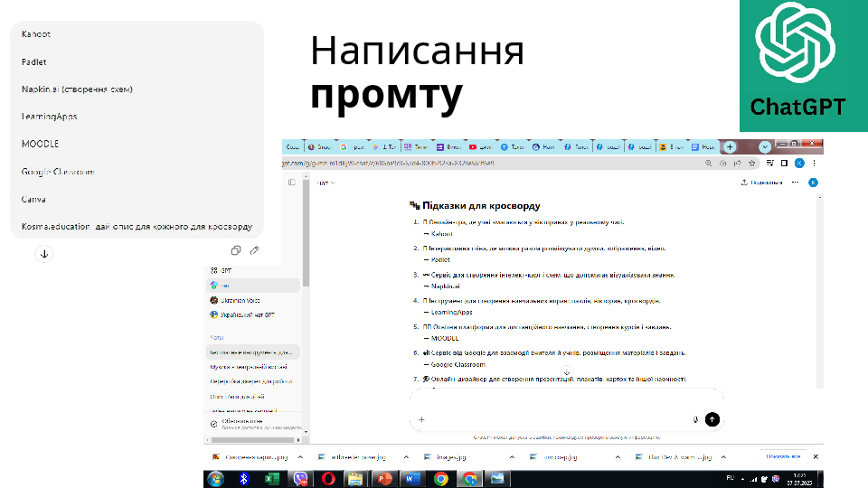Image resolution: width=868 pixels, height=488 pixels.
Task: Switch to the last browser tab with document icon
Action: [x=703, y=147]
